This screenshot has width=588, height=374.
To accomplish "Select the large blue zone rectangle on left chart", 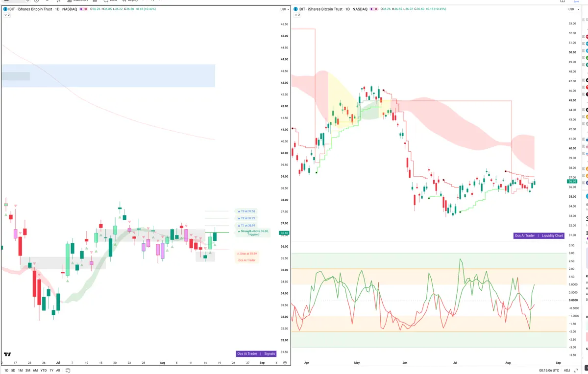I will [108, 75].
